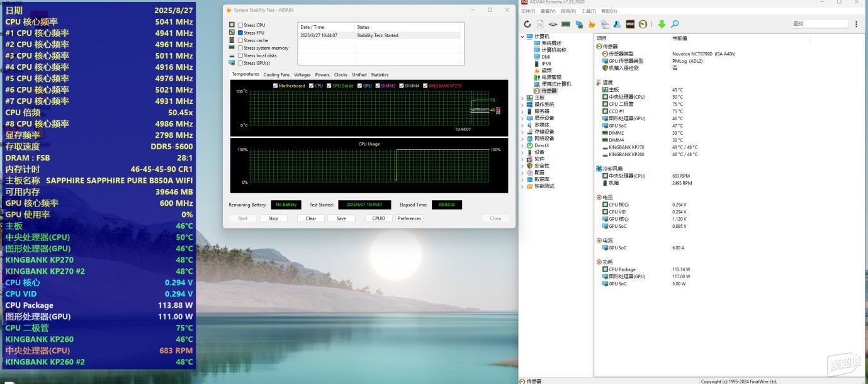Click the green download arrow toolbar icon
Viewport: 868px width, 384px height.
click(x=662, y=24)
